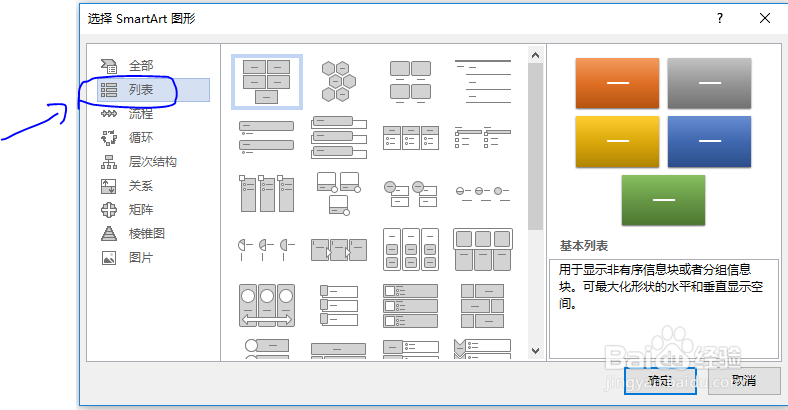788x410 pixels.
Task: Click the gallery scrollbar down arrow
Action: (535, 351)
